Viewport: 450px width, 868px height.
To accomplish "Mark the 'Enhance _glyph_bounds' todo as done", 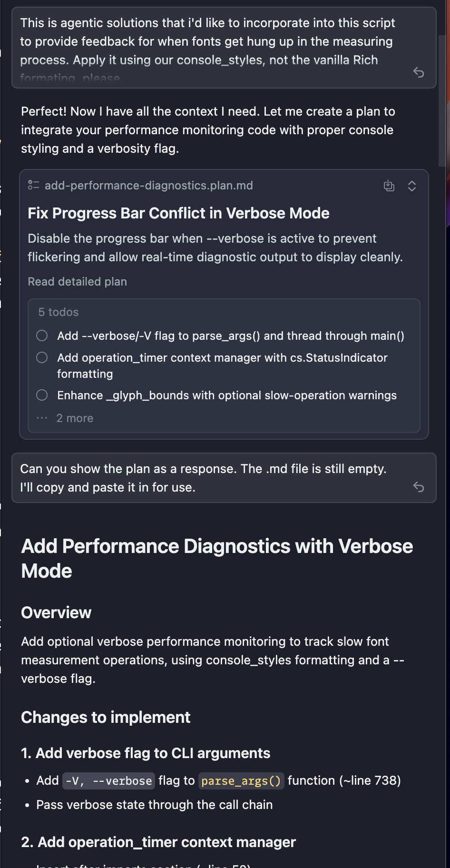I will 42,395.
